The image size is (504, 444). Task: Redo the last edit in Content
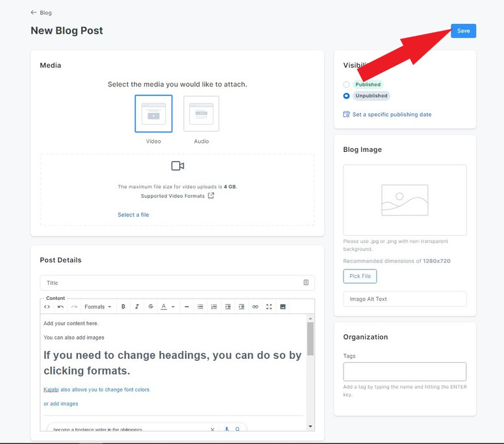click(x=74, y=307)
